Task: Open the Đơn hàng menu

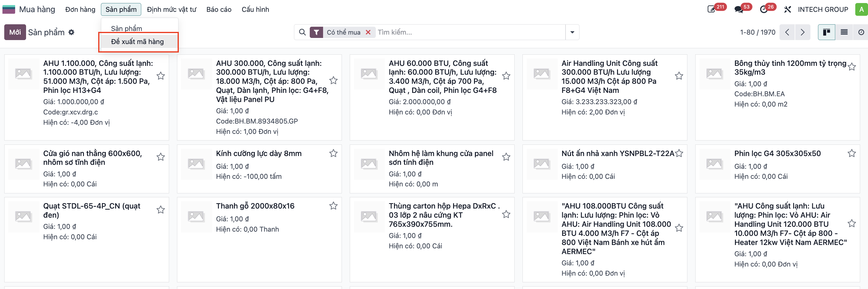Action: (x=80, y=9)
